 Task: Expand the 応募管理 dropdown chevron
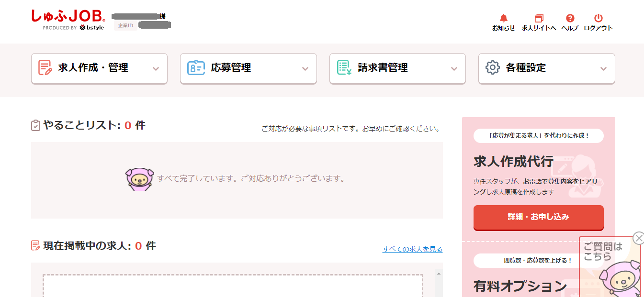pos(305,69)
